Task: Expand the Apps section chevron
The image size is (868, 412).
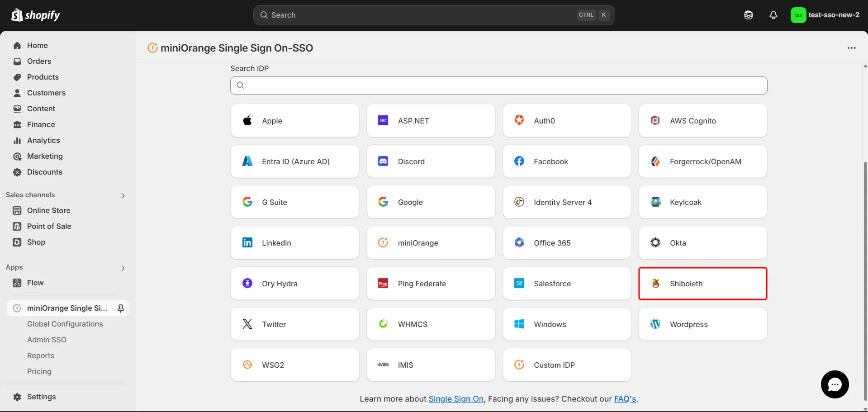Action: [123, 268]
